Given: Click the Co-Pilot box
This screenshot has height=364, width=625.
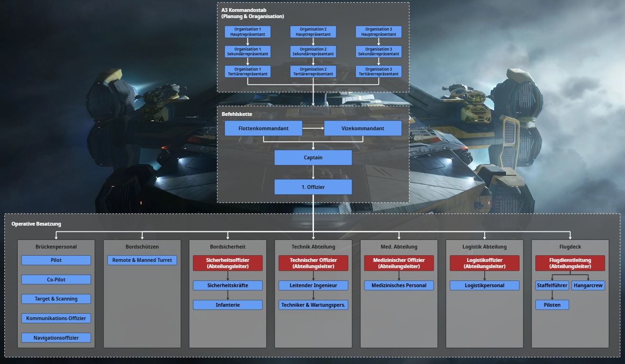Looking at the screenshot, I should tap(56, 280).
